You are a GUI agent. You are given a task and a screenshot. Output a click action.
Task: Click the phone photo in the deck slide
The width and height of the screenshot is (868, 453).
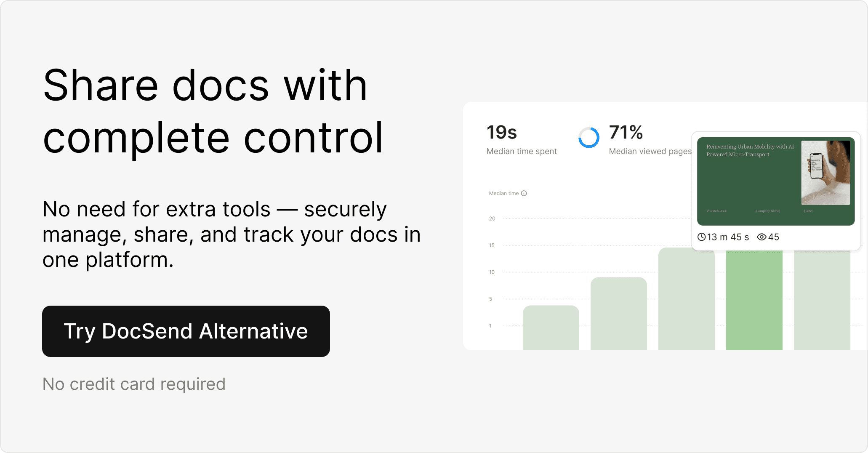point(825,173)
